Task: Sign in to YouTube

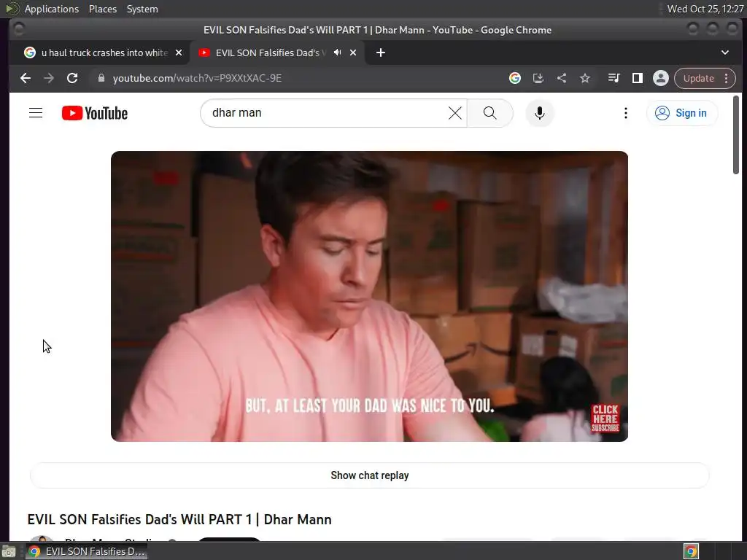Action: tap(682, 113)
